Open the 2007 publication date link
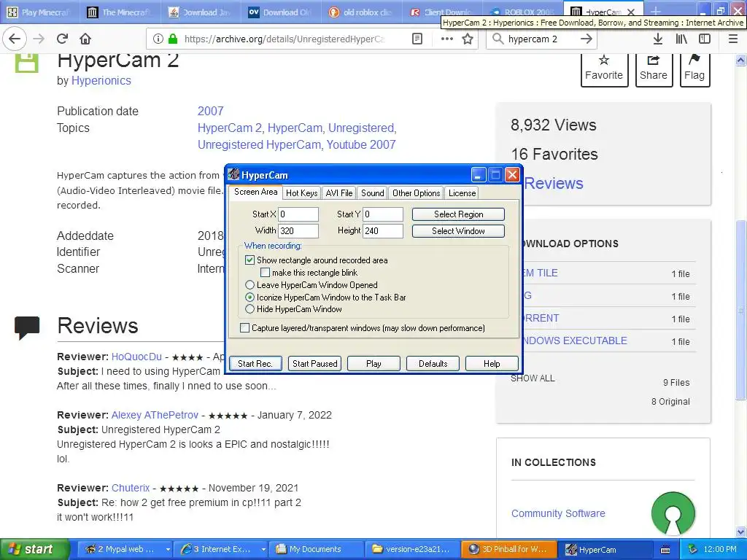This screenshot has width=747, height=560. click(x=211, y=111)
